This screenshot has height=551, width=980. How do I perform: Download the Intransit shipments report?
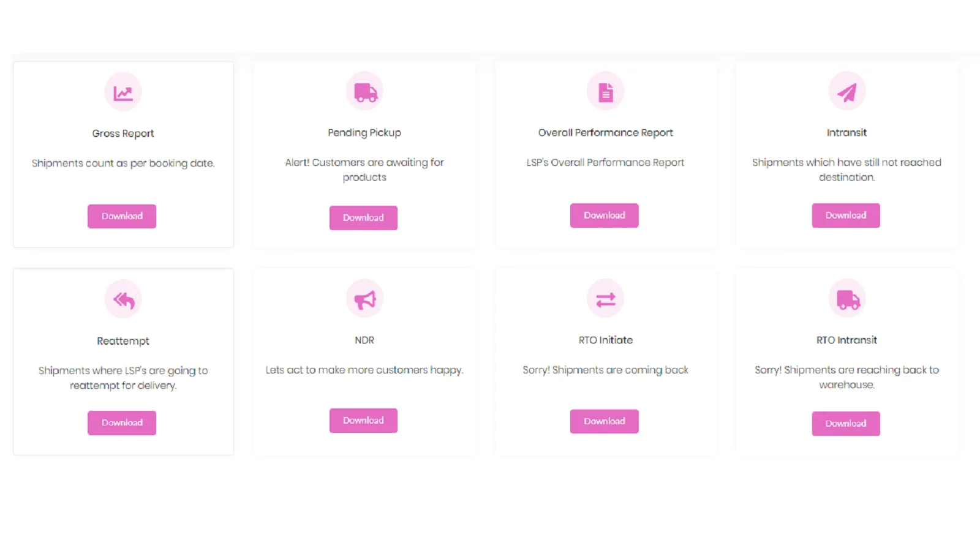click(x=846, y=216)
